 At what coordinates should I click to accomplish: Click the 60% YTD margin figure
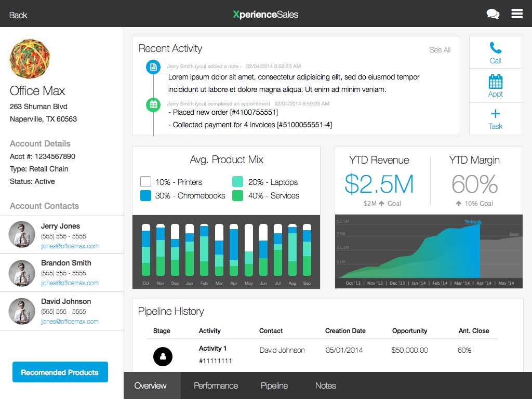[475, 184]
